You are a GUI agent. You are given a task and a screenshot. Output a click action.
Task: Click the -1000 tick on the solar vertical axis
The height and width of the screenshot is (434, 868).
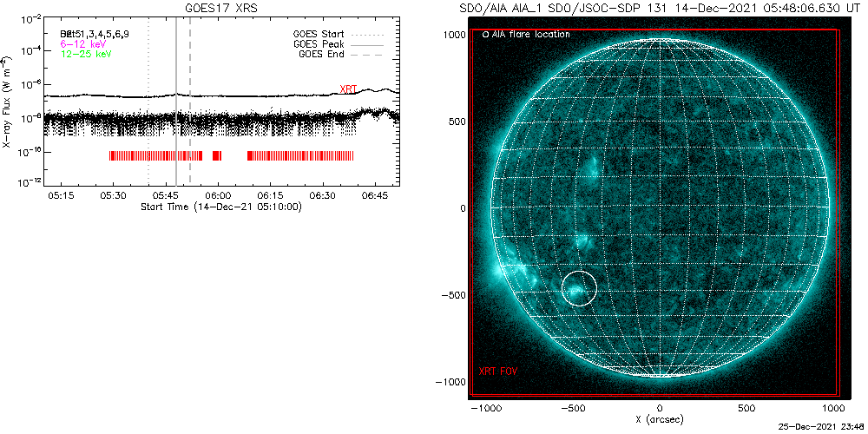tap(450, 382)
